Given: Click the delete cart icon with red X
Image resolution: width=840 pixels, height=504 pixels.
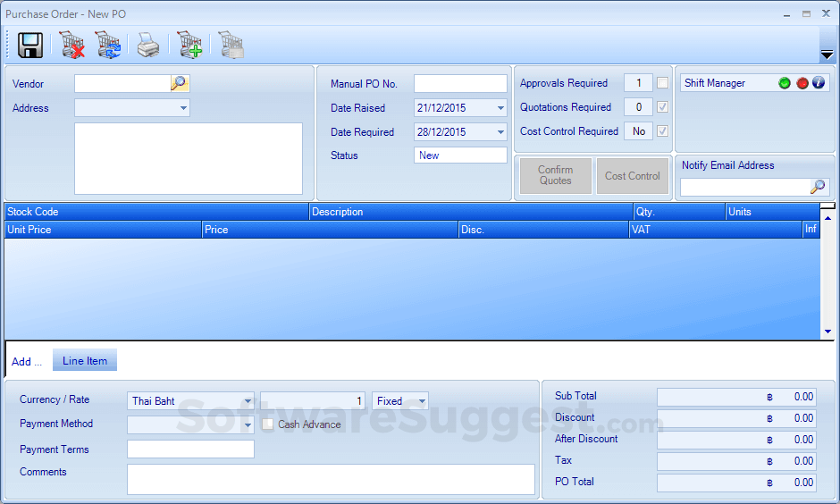Looking at the screenshot, I should click(x=71, y=45).
